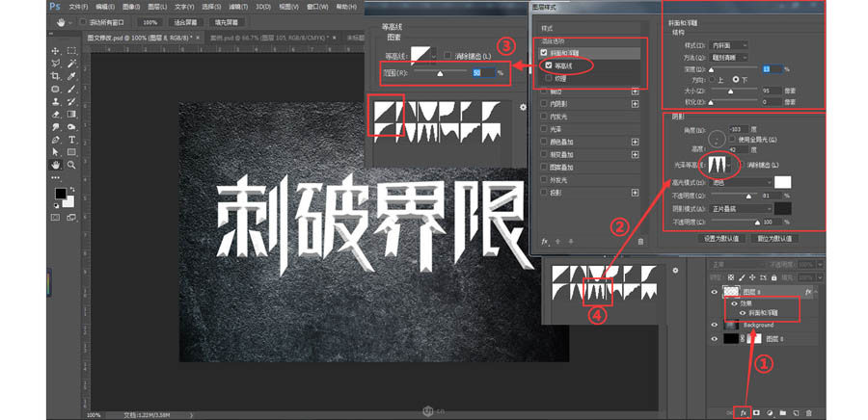Select the Rectangle shape tool
The width and height of the screenshot is (868, 420).
[71, 152]
